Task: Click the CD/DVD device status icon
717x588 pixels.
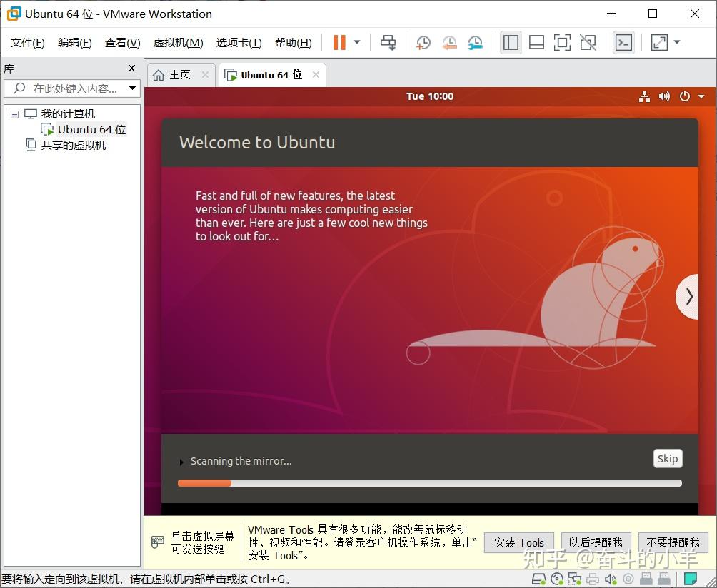Action: (556, 579)
